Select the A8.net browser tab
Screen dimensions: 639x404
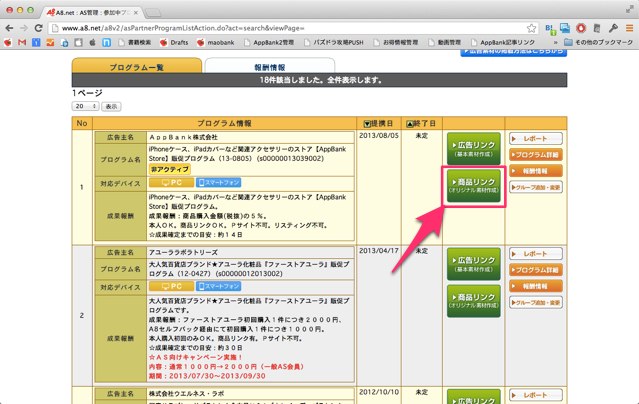click(92, 13)
